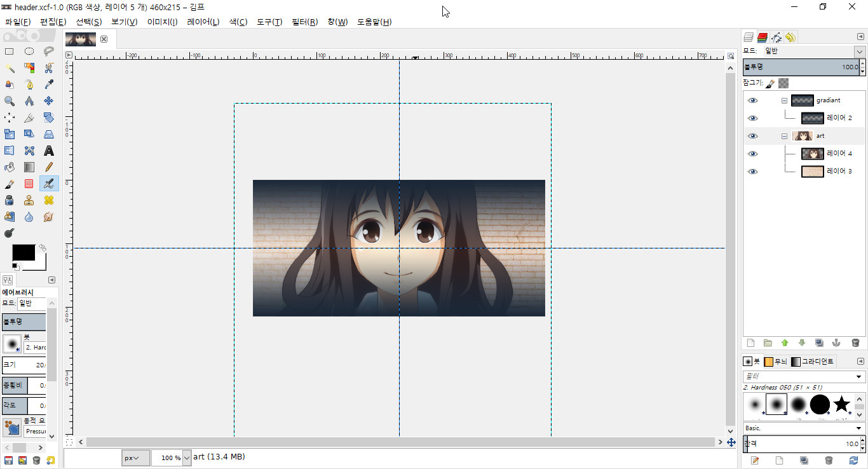Open the layer 모드 dropdown

pos(859,51)
